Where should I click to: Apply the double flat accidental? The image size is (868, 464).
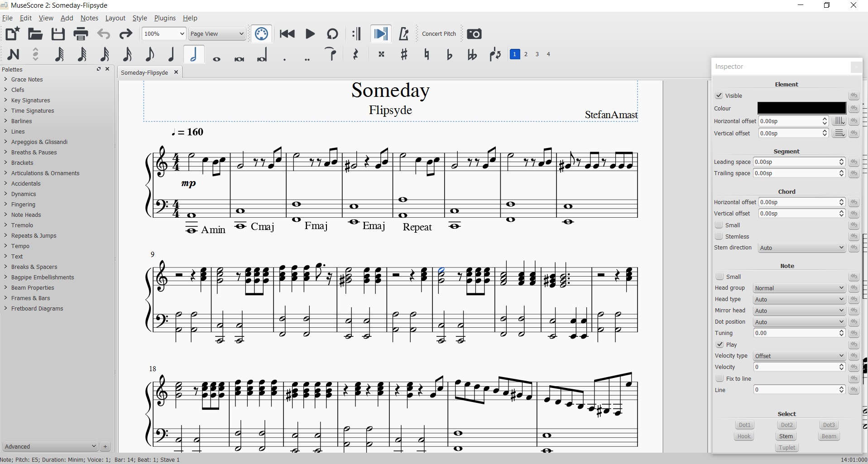click(472, 55)
